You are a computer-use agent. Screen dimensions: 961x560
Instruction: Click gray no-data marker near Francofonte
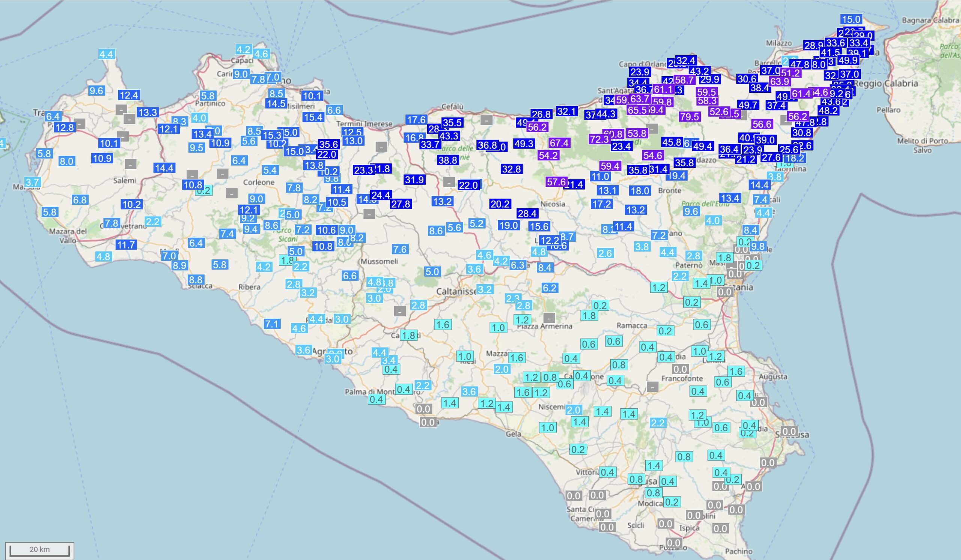[652, 387]
